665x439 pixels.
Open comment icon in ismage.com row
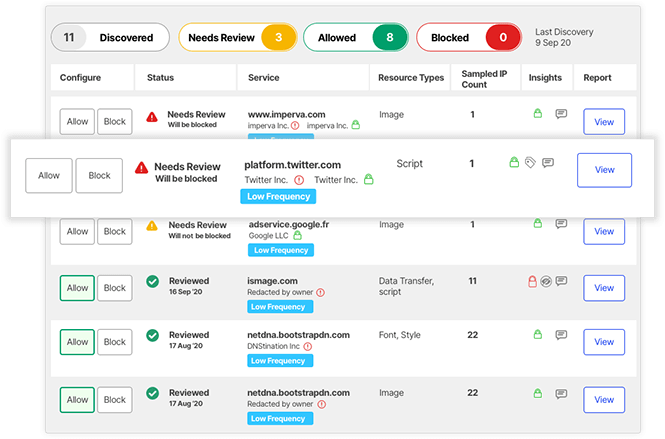(562, 281)
